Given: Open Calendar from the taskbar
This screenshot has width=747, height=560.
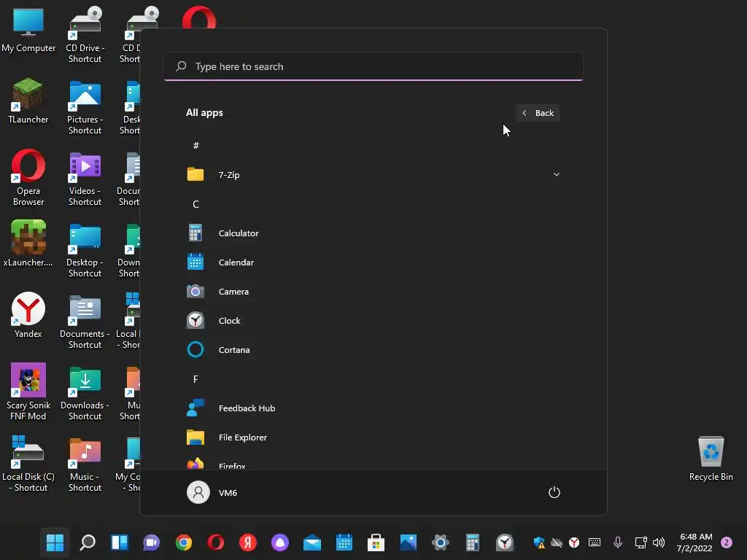Looking at the screenshot, I should tap(344, 542).
